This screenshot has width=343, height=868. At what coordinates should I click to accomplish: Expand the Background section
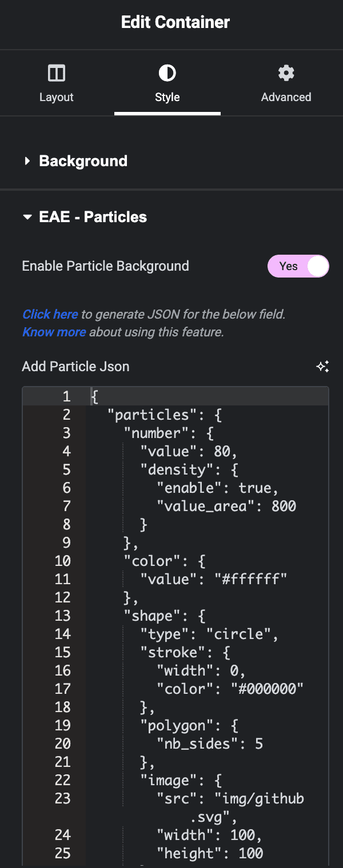tap(83, 160)
